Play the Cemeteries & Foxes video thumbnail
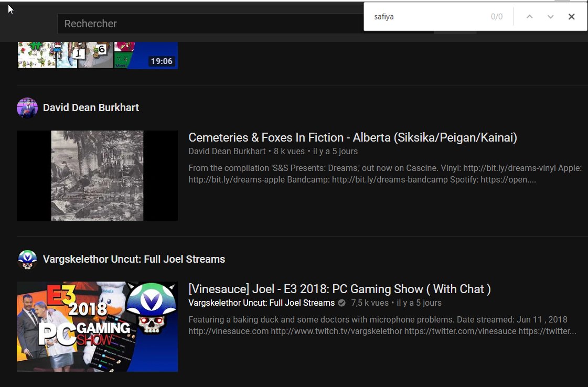 [97, 176]
